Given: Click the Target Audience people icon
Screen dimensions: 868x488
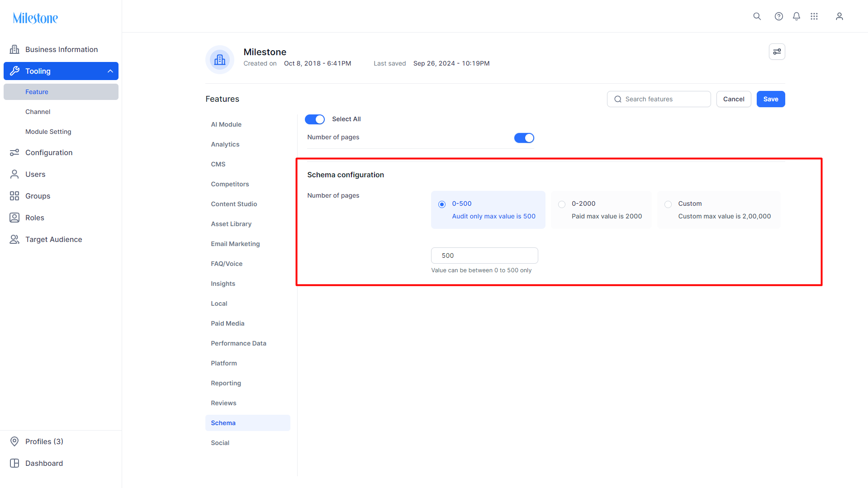Looking at the screenshot, I should click(x=14, y=239).
